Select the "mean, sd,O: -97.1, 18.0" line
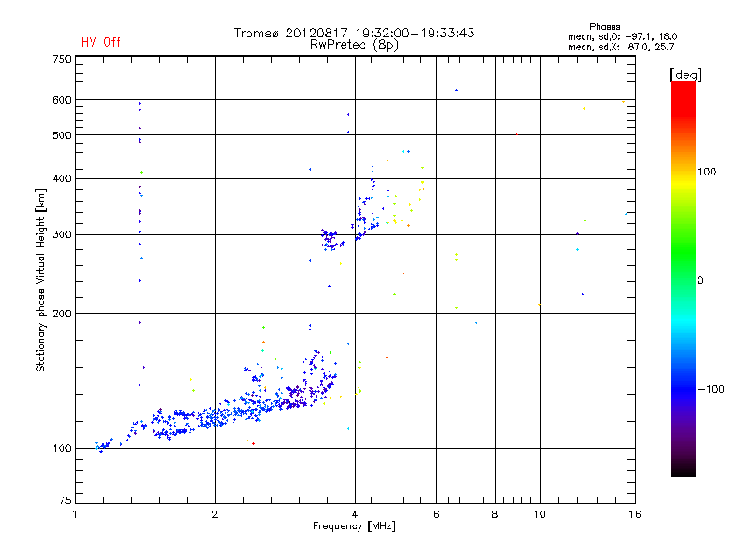Viewport: 747px width, 560px height. pos(622,36)
